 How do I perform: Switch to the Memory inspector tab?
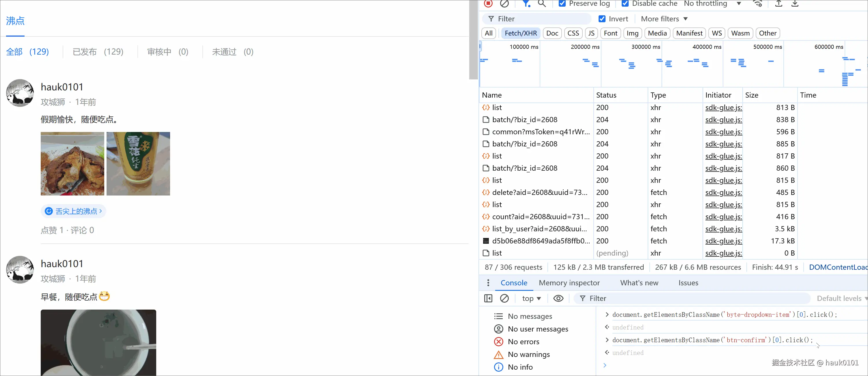click(x=569, y=283)
